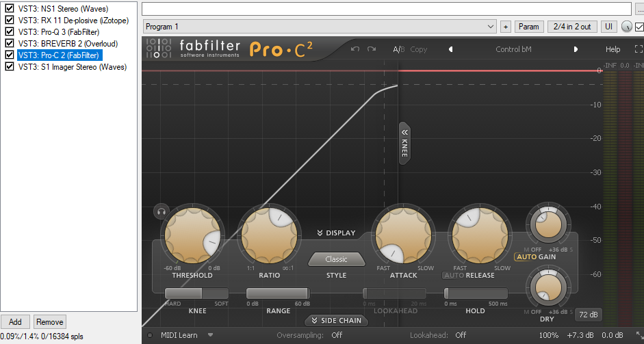
Task: Click the Lookahead slider
Action: coord(395,293)
